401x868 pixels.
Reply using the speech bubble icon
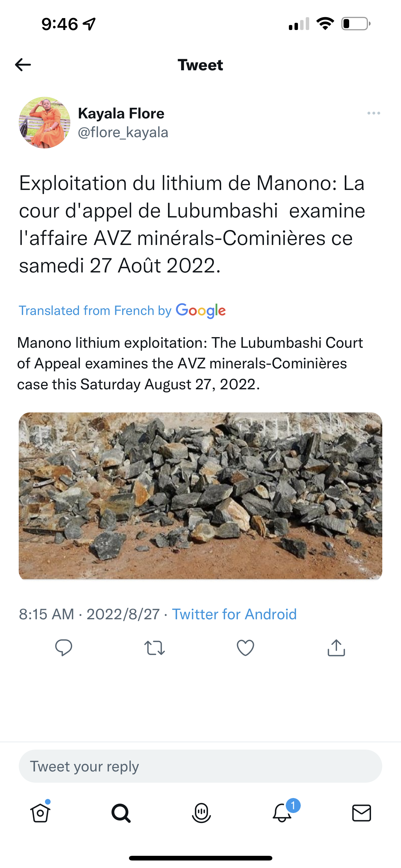(63, 648)
